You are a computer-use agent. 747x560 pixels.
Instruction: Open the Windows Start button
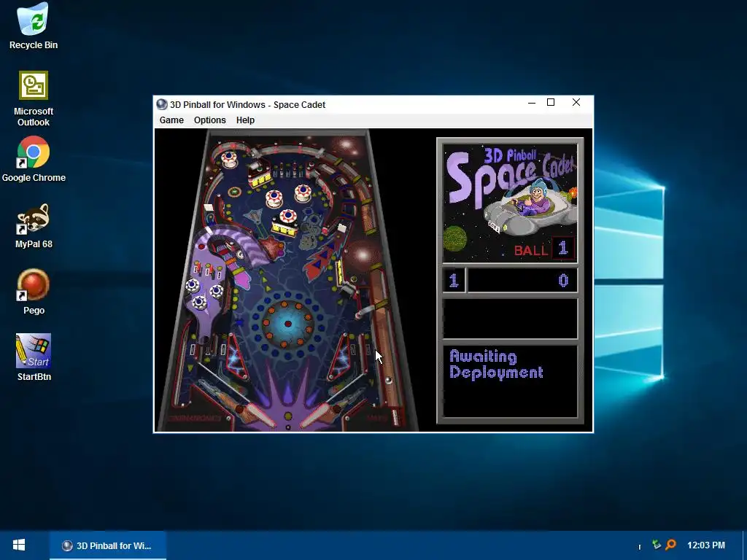pyautogui.click(x=18, y=545)
